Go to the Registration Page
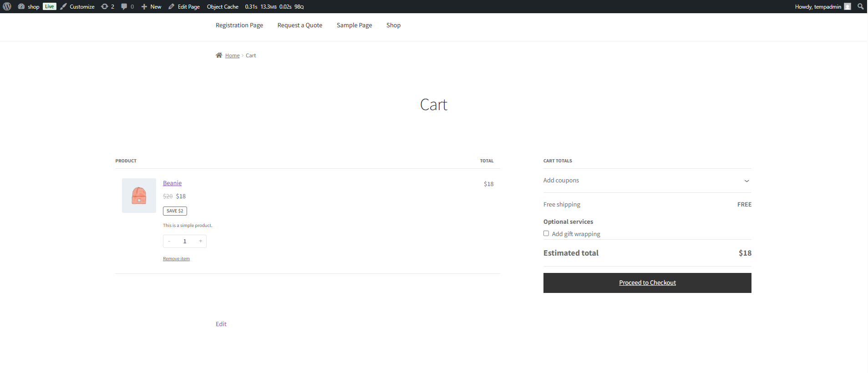Viewport: 868px width, 373px height. pyautogui.click(x=239, y=25)
